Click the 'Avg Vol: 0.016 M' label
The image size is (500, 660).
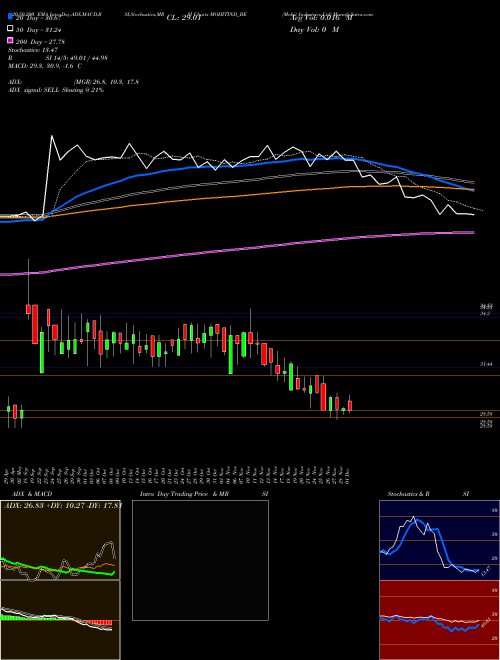tap(321, 18)
